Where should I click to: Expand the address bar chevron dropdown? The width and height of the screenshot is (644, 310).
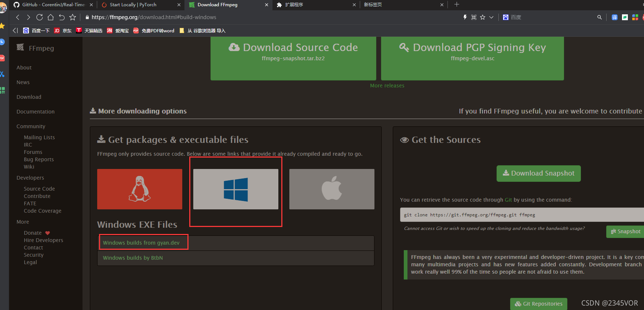(x=491, y=17)
